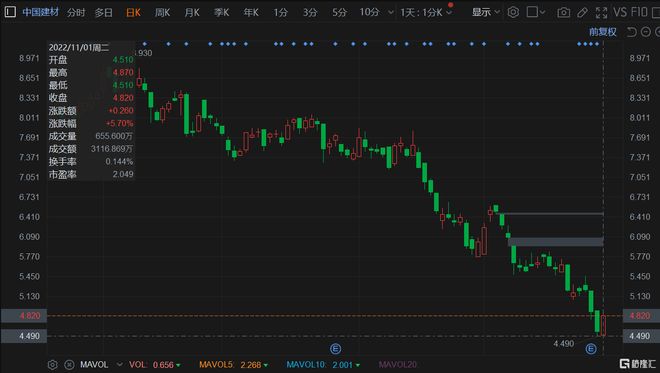Image resolution: width=660 pixels, height=373 pixels.
Task: Switch to the 1分 one-minute chart
Action: pyautogui.click(x=280, y=13)
